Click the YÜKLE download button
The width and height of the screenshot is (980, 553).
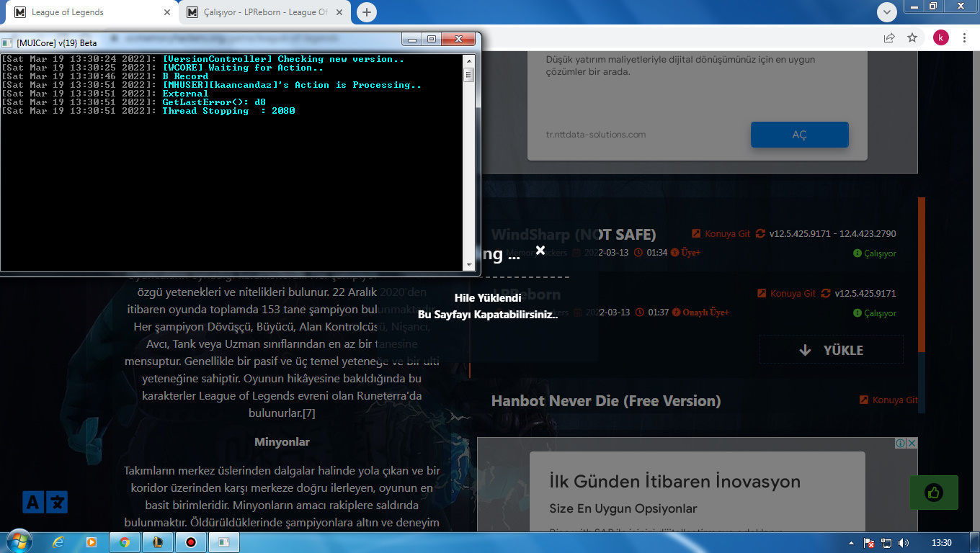point(831,350)
